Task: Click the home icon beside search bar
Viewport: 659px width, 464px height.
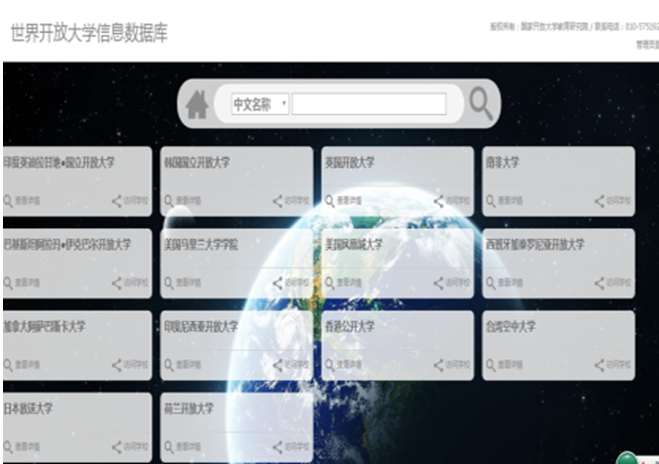Action: (x=197, y=104)
